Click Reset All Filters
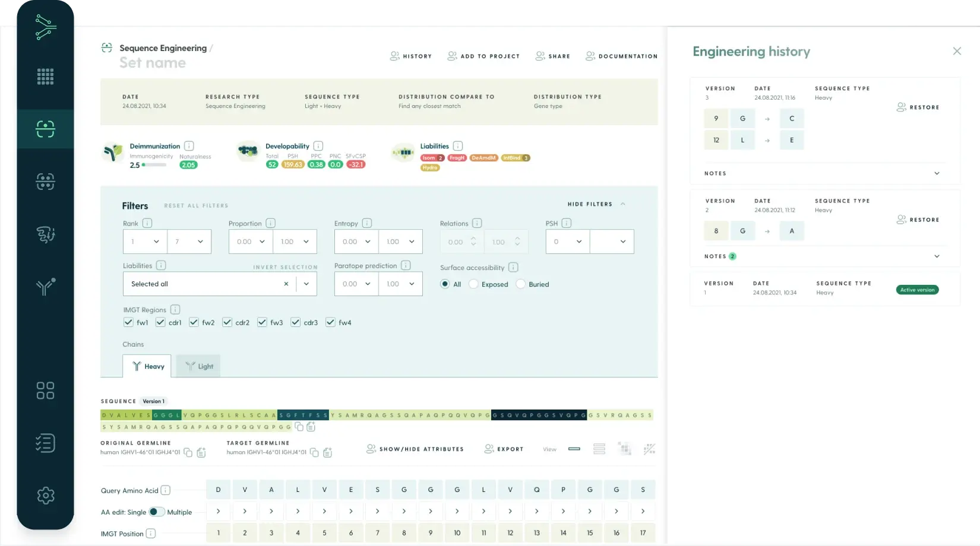 (x=196, y=206)
